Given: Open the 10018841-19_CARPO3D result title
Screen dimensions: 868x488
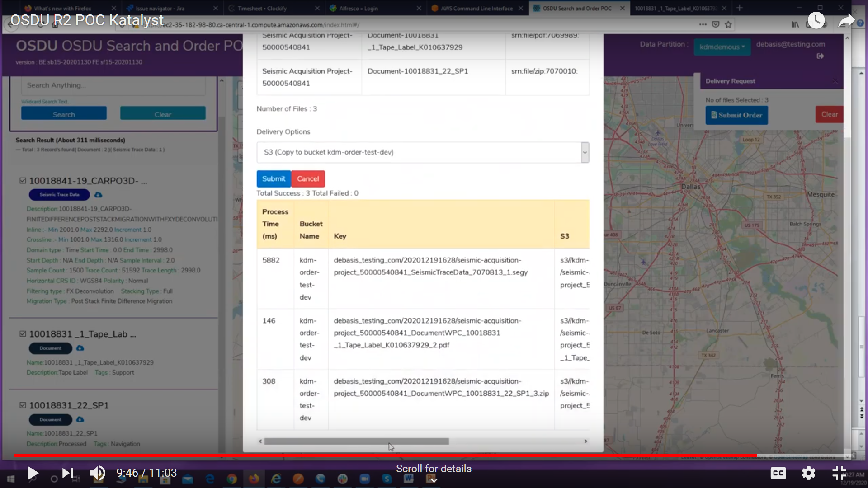Looking at the screenshot, I should click(x=88, y=181).
